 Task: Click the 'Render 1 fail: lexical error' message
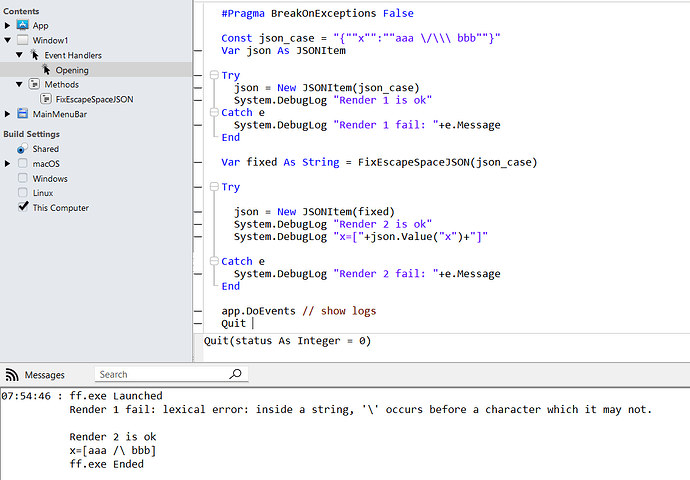pos(360,409)
